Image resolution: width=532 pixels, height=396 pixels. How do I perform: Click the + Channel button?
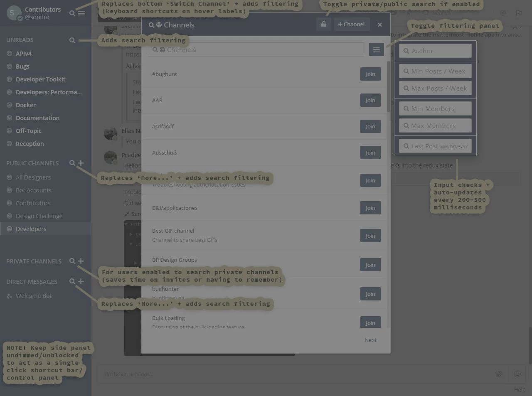click(351, 24)
